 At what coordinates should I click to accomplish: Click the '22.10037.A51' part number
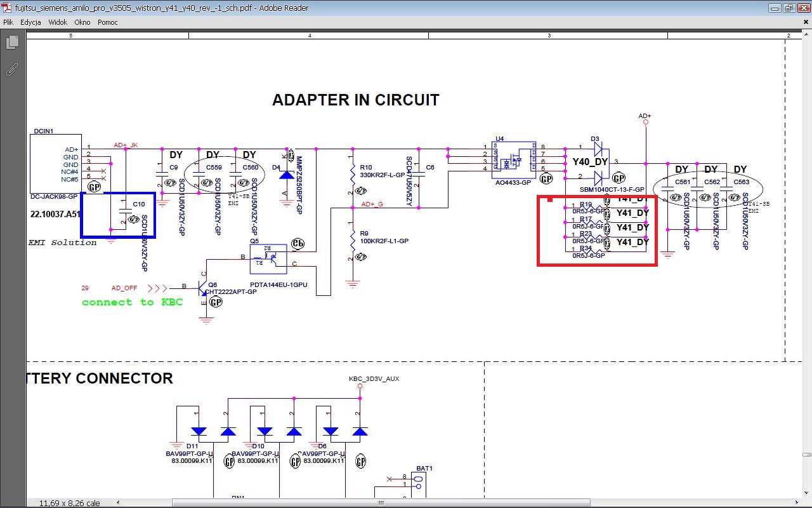click(x=56, y=214)
